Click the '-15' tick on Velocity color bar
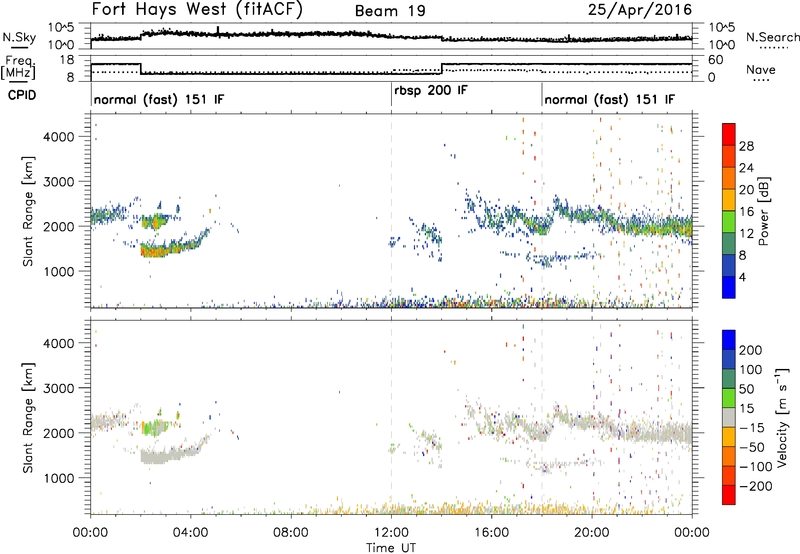The image size is (800, 554). [x=752, y=428]
